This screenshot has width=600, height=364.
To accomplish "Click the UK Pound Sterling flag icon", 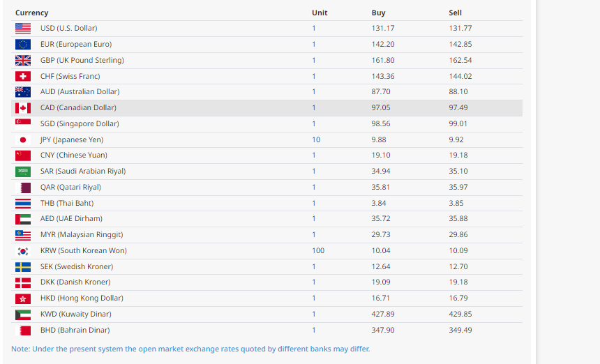I will point(23,60).
